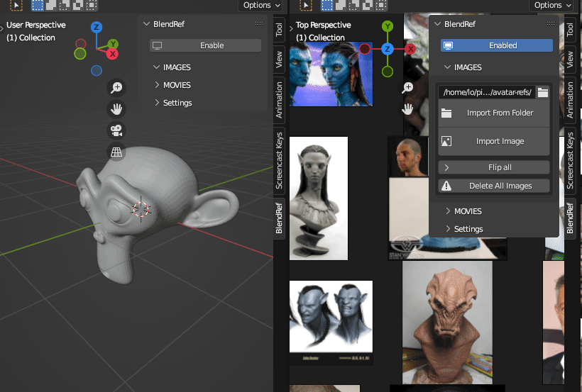Disable the blue Enabled BlendRef toggle
582x392 pixels.
[497, 45]
